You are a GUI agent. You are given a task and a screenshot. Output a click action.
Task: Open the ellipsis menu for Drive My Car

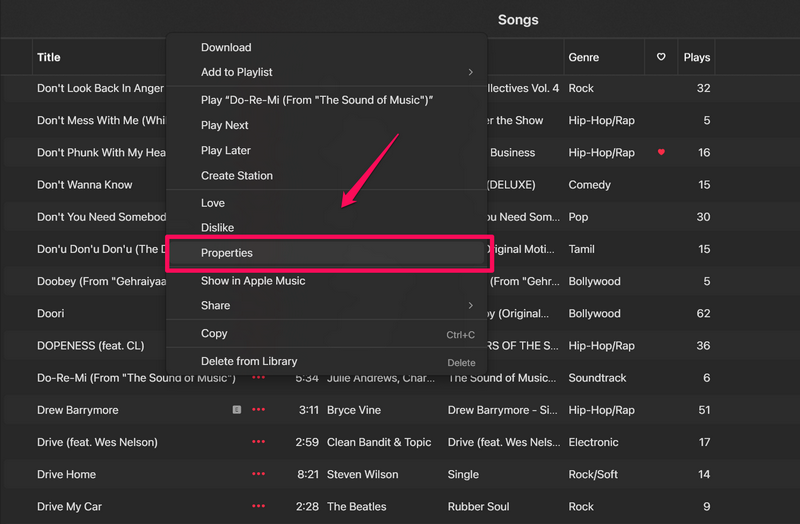point(259,507)
